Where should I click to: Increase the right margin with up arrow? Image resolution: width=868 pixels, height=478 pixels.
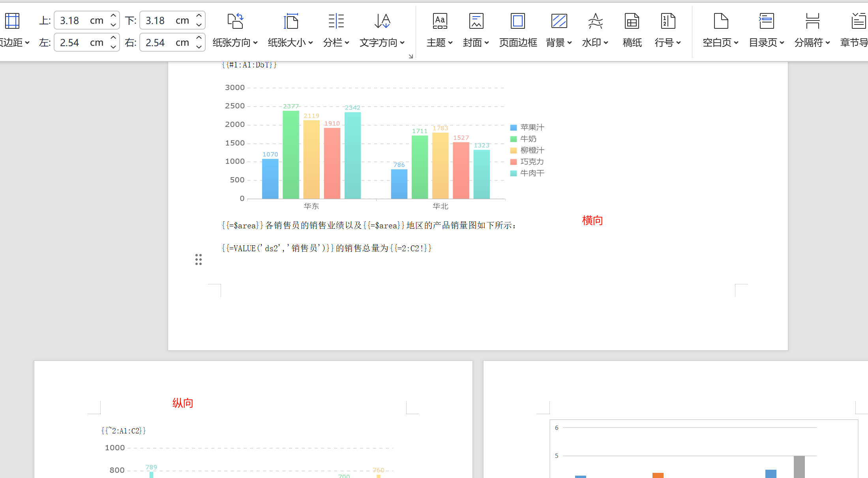click(199, 38)
